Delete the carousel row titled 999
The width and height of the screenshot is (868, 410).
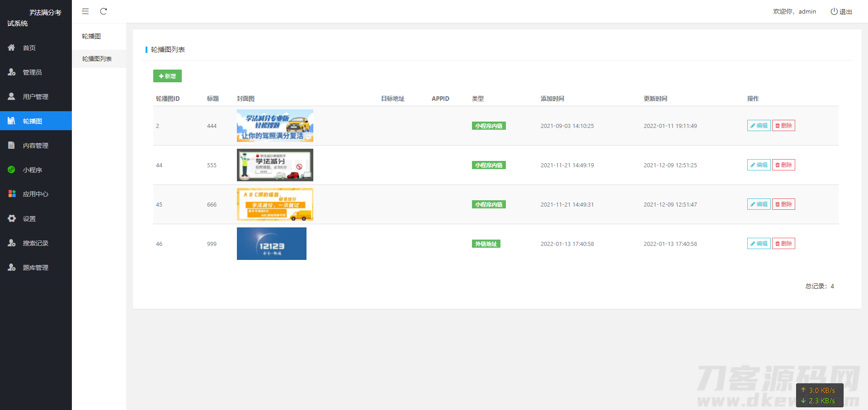[783, 244]
